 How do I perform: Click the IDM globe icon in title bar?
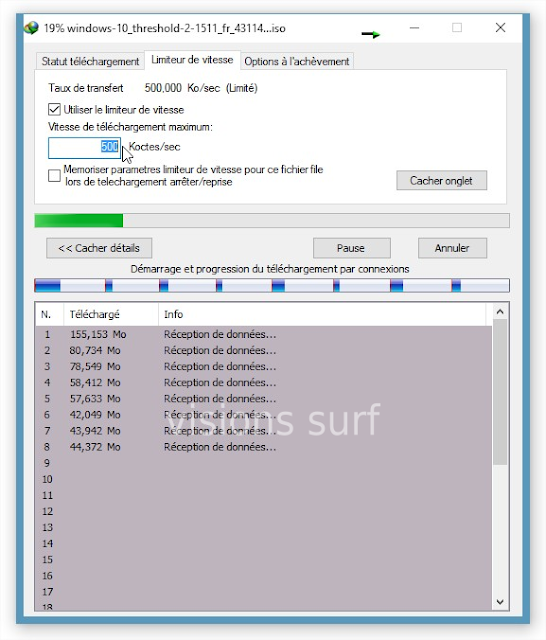click(x=31, y=28)
